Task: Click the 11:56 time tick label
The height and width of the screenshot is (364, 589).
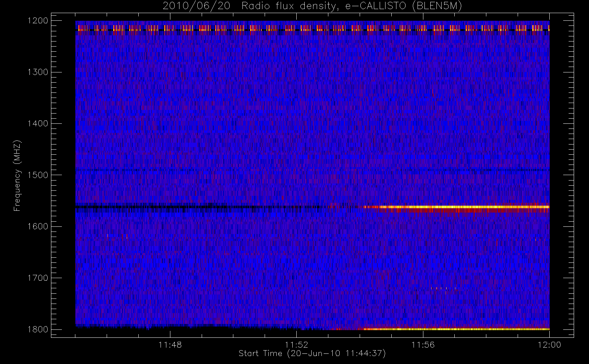Action: (423, 345)
